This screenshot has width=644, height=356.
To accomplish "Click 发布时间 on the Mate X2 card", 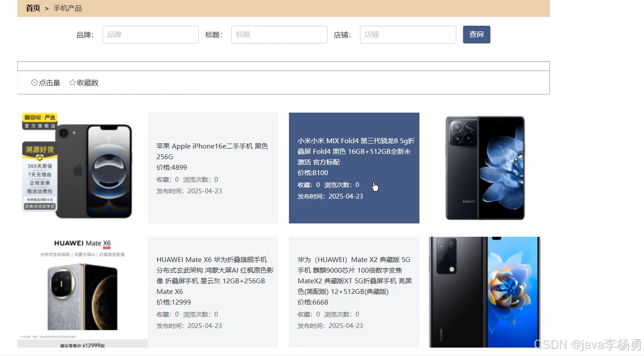I will 330,326.
